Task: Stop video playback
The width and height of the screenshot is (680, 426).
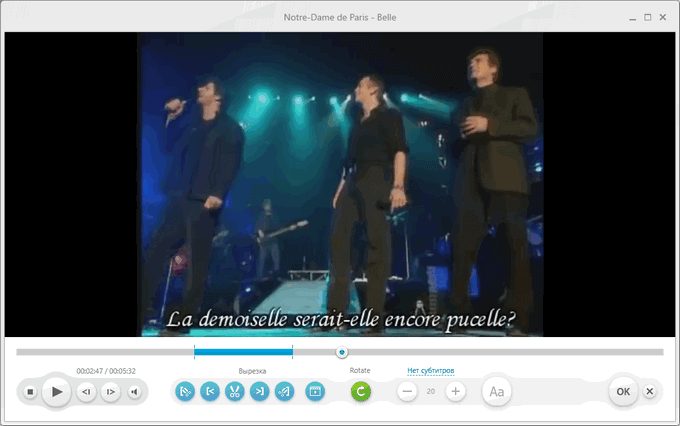Action: [x=30, y=392]
